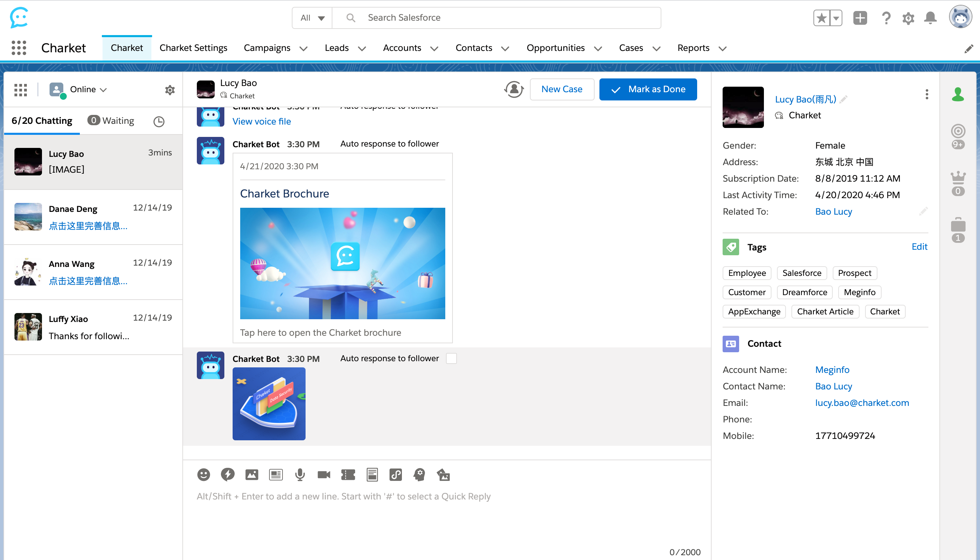The height and width of the screenshot is (560, 980).
Task: Open the Bao Lucy Related To link
Action: (x=833, y=212)
